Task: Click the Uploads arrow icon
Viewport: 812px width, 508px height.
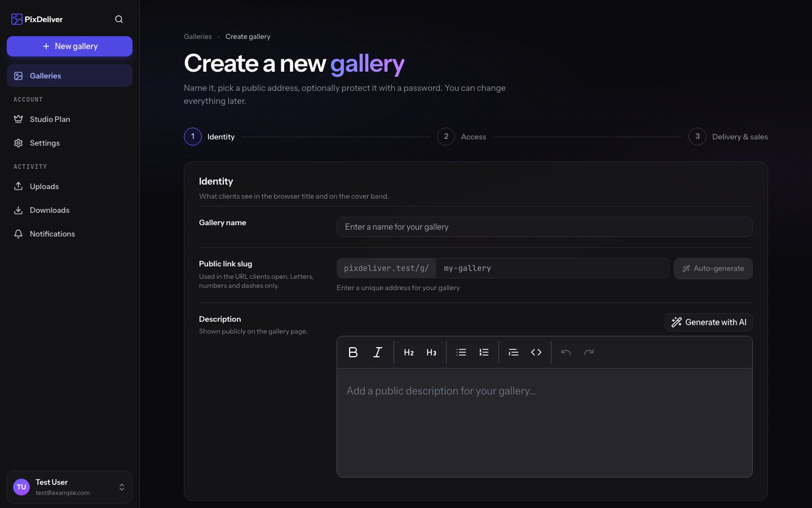Action: tap(19, 186)
